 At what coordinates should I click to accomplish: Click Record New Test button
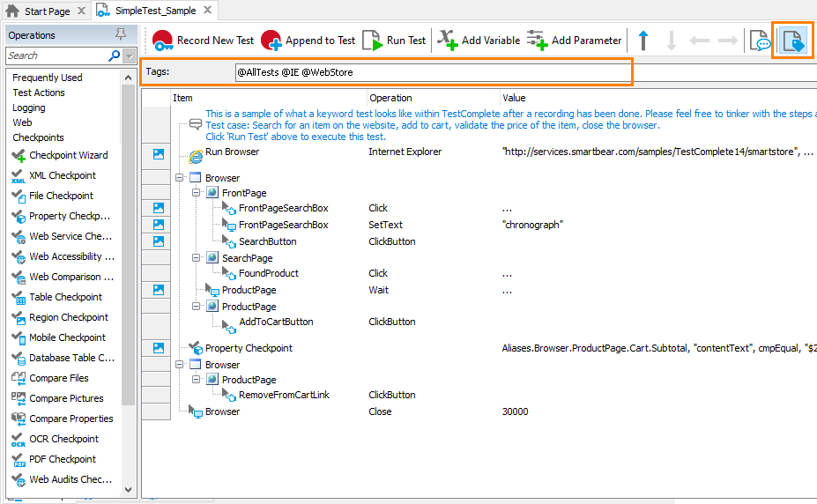[x=204, y=41]
